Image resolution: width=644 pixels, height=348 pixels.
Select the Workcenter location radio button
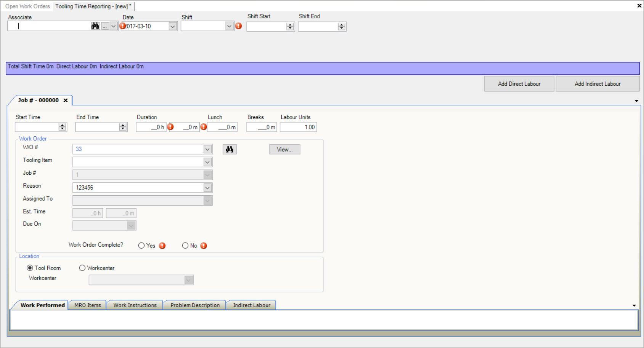(x=82, y=268)
